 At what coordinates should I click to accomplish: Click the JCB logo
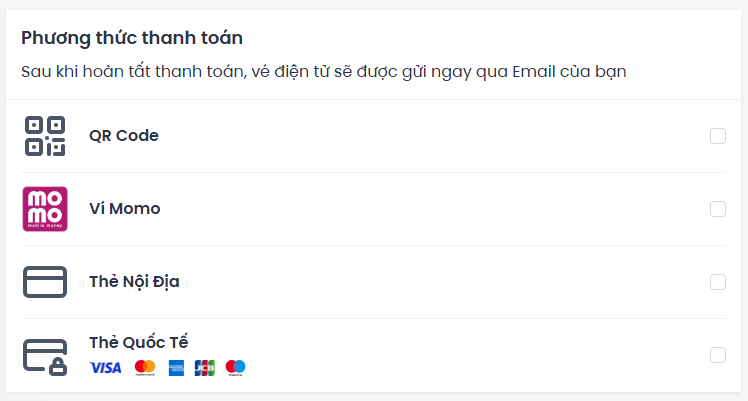pyautogui.click(x=205, y=368)
